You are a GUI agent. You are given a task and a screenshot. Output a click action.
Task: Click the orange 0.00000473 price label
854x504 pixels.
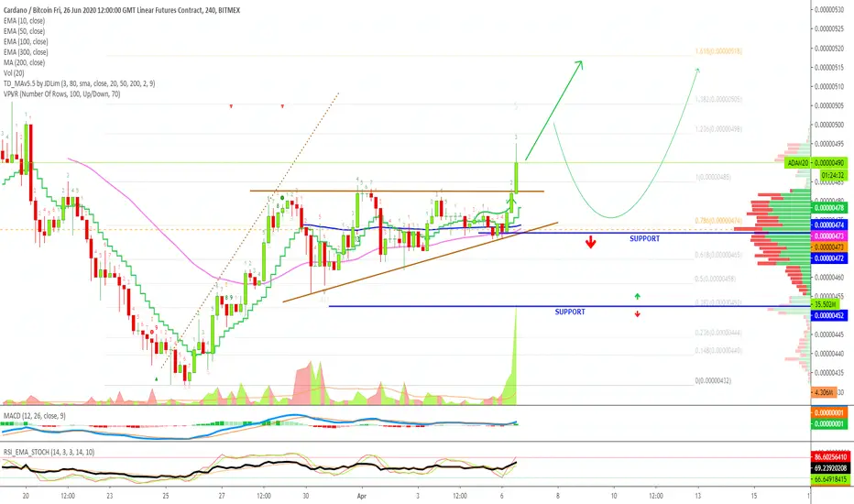pyautogui.click(x=829, y=247)
